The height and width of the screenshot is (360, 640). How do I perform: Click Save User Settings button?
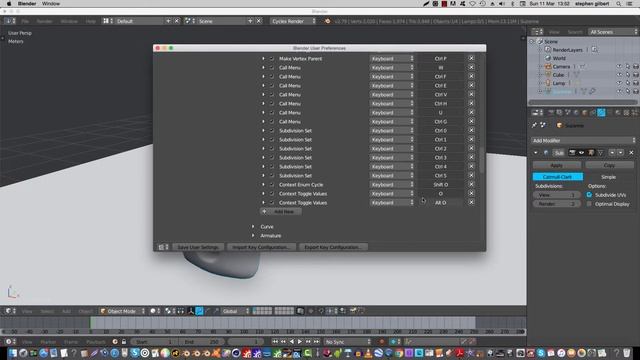pyautogui.click(x=198, y=247)
